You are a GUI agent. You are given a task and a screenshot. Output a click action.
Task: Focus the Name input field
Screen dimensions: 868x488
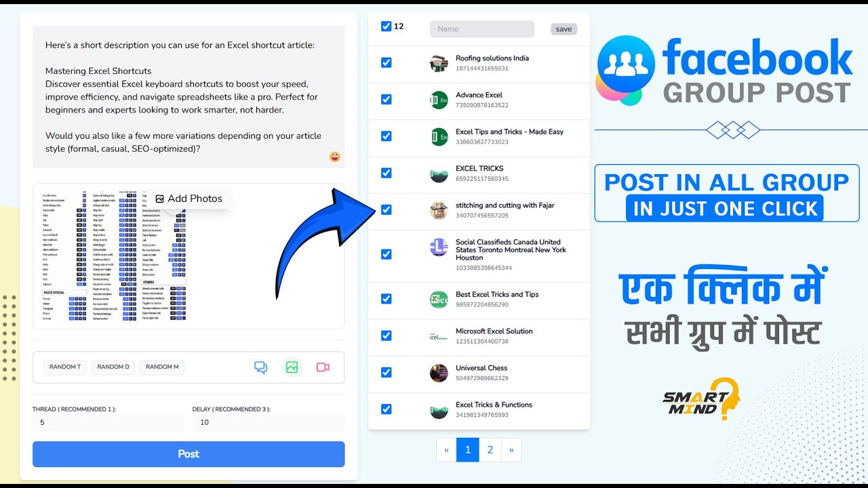482,29
